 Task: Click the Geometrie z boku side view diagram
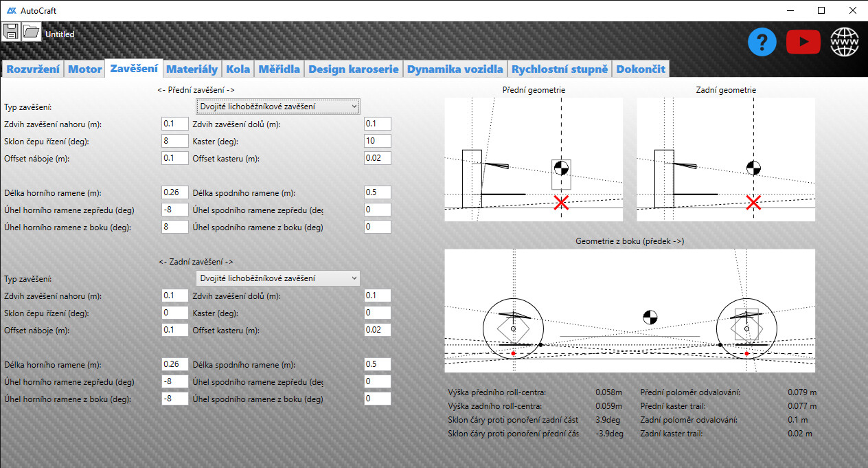630,311
